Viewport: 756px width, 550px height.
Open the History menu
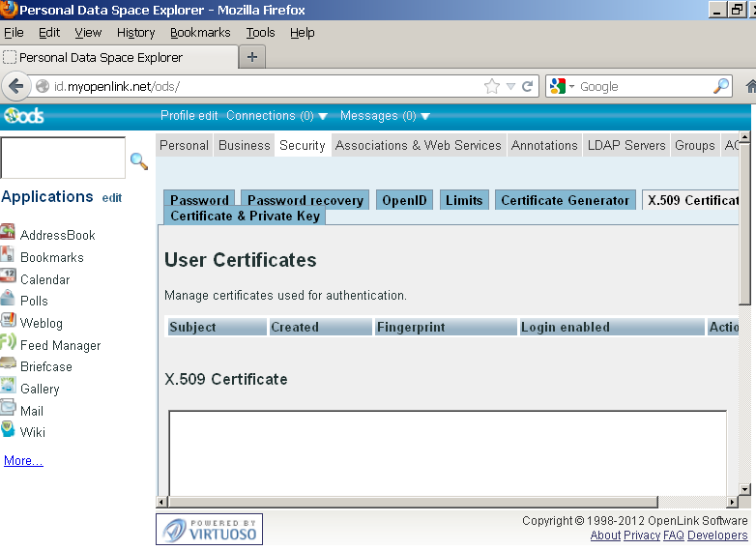pyautogui.click(x=135, y=32)
